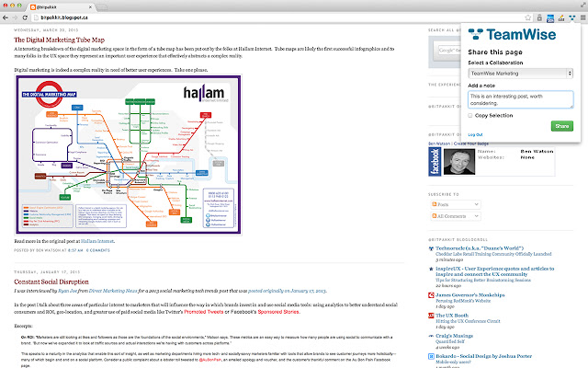Click the Log Out link
This screenshot has height=368, width=588.
coord(475,135)
